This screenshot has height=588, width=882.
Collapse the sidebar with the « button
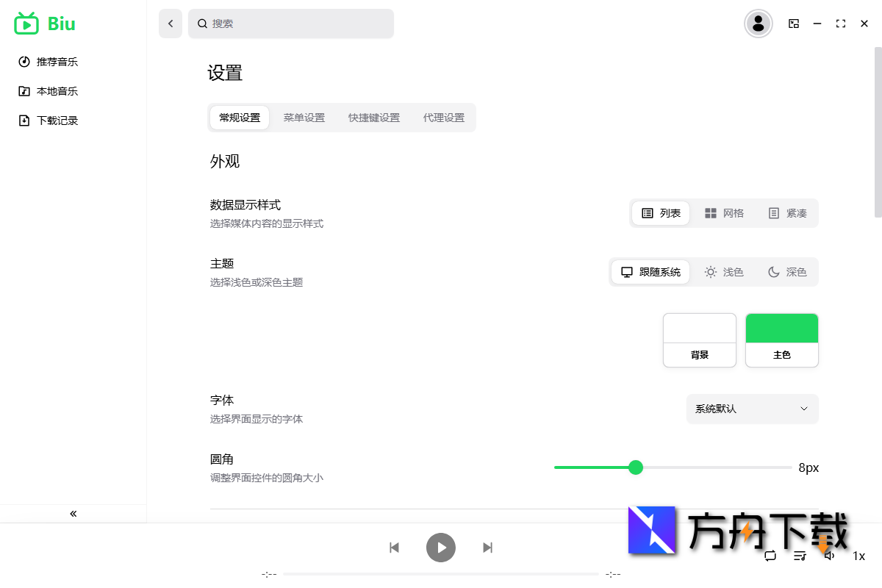click(x=73, y=514)
